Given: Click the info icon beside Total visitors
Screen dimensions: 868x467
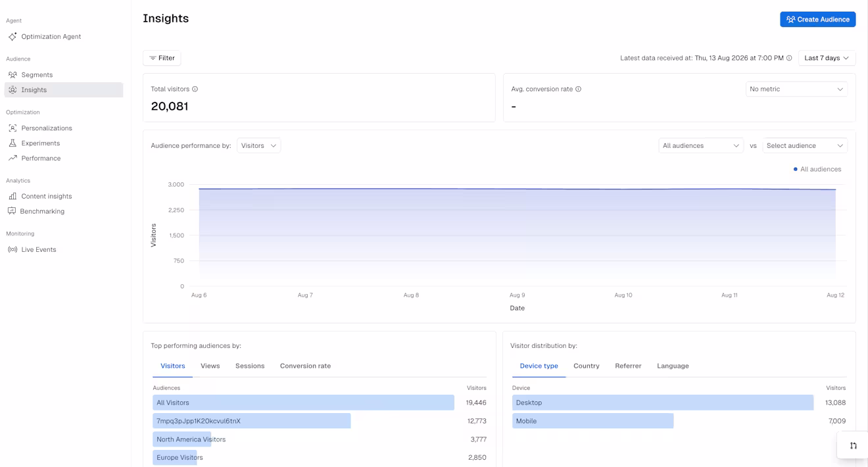Looking at the screenshot, I should click(x=195, y=89).
